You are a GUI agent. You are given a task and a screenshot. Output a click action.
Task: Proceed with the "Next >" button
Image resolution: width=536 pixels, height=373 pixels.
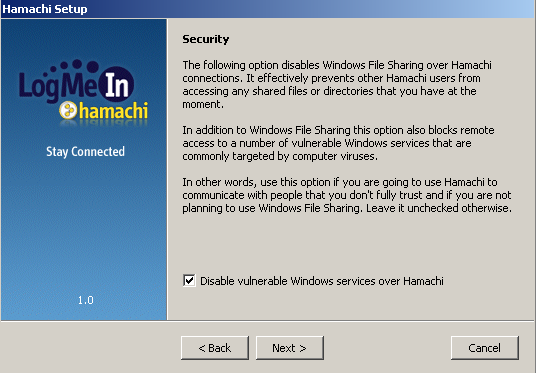[x=290, y=348]
